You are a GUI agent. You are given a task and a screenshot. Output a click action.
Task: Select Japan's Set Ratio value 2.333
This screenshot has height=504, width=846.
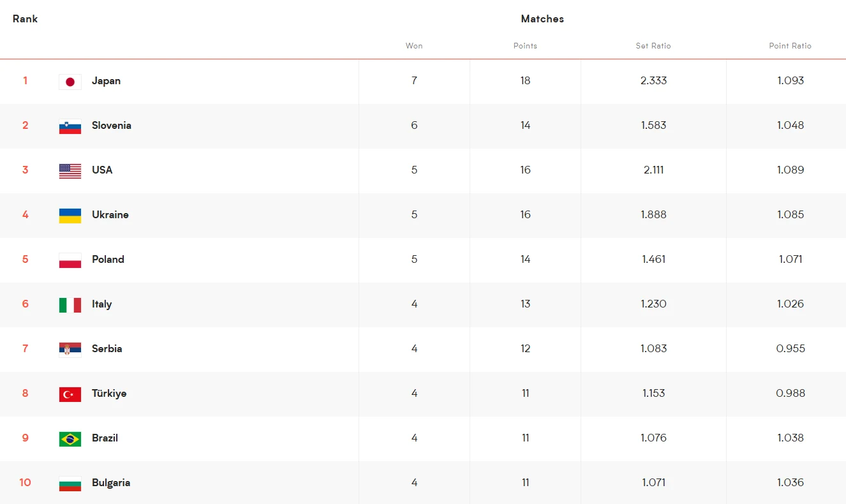pyautogui.click(x=653, y=81)
